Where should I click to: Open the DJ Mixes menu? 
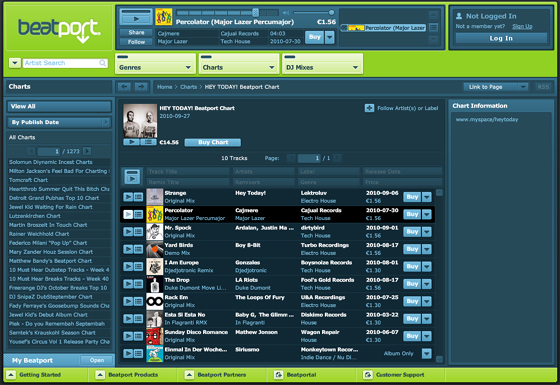322,64
